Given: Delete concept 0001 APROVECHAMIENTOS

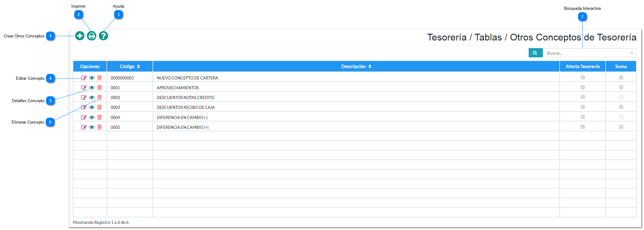Looking at the screenshot, I should coord(99,88).
